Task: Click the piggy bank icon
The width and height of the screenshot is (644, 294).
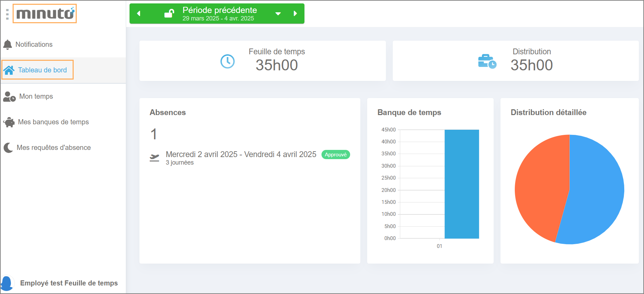Action: [9, 122]
